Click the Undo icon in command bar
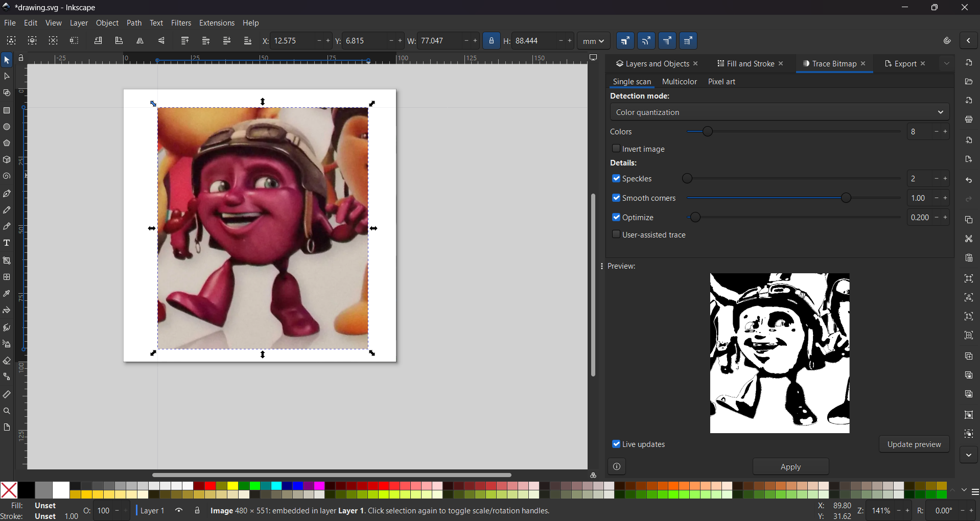The height and width of the screenshot is (521, 980). pyautogui.click(x=969, y=180)
